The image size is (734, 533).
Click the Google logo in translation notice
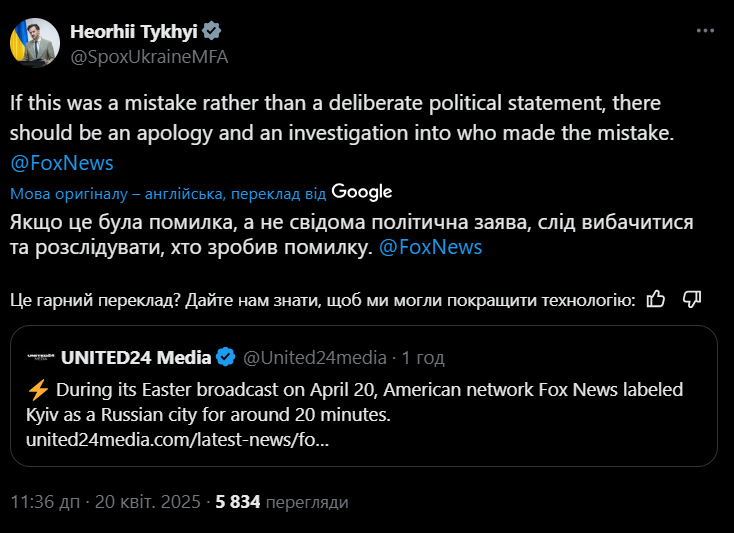[361, 191]
